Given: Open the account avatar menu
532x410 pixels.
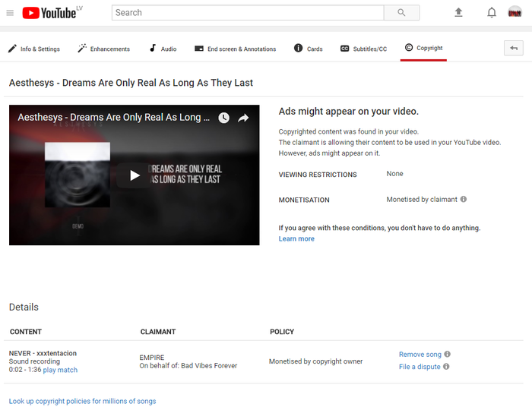Looking at the screenshot, I should (515, 13).
